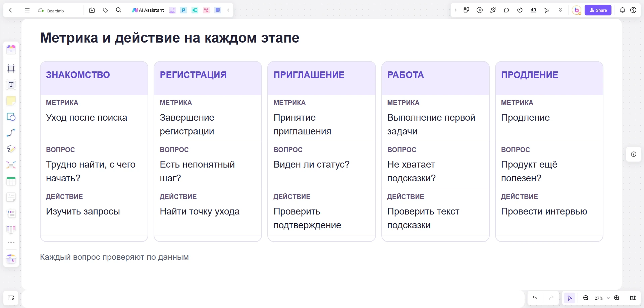Insert a Table from the sidebar
This screenshot has width=644, height=308.
[x=11, y=181]
